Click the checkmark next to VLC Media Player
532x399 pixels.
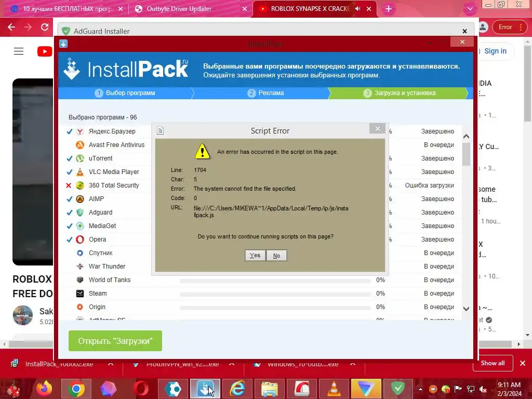[69, 172]
